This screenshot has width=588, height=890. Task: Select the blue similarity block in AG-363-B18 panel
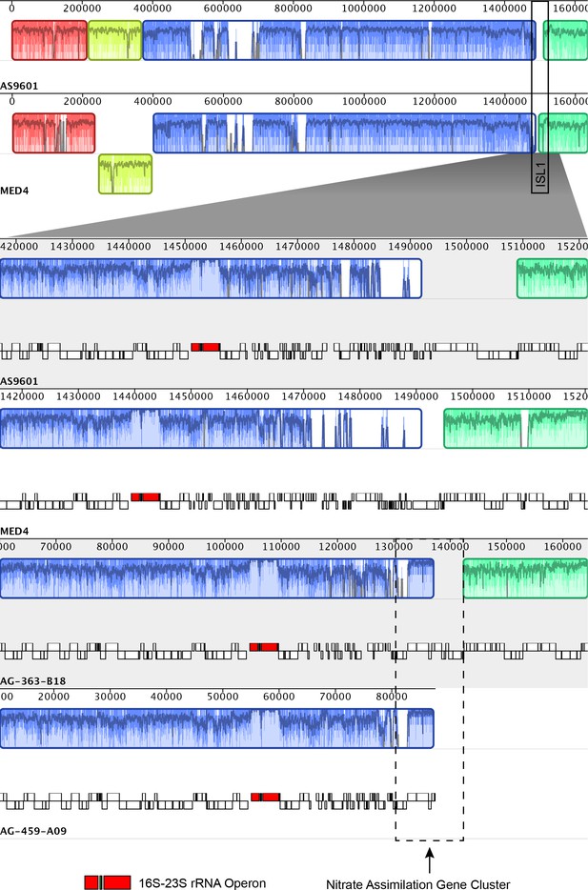(x=217, y=578)
